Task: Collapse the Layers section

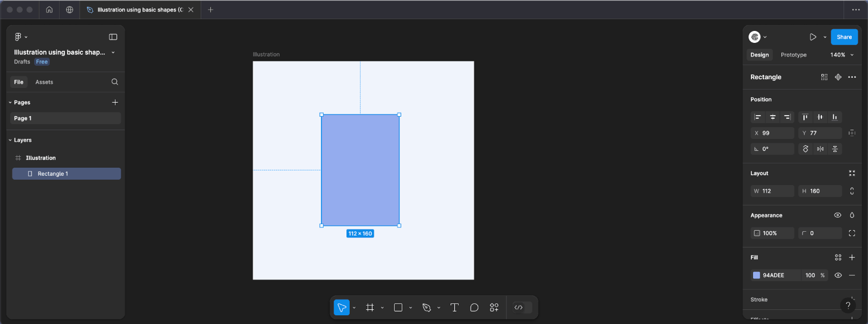Action: (10, 140)
